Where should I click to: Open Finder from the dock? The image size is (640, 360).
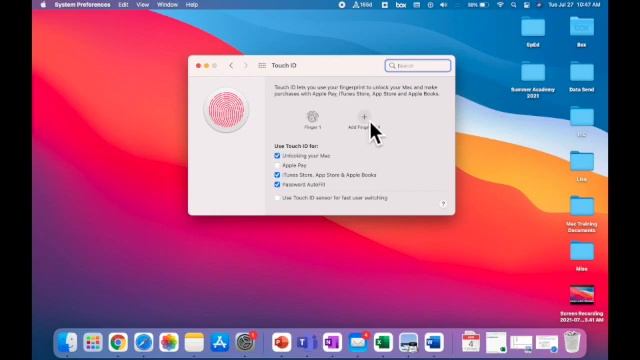point(67,342)
